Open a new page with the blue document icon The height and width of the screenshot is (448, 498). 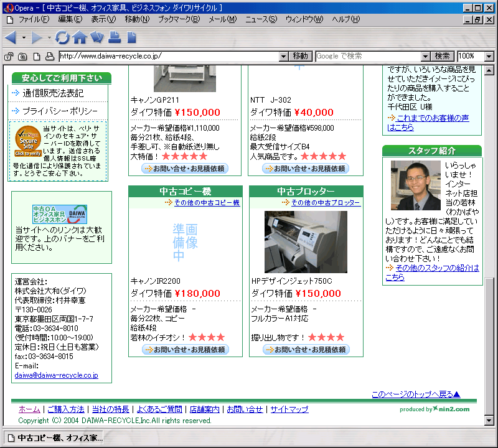tap(131, 37)
